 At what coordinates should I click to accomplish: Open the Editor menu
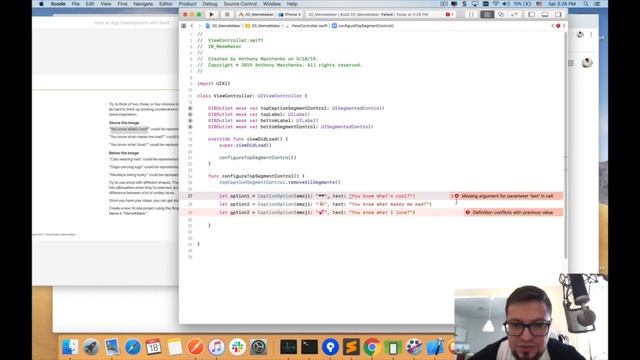[x=165, y=4]
